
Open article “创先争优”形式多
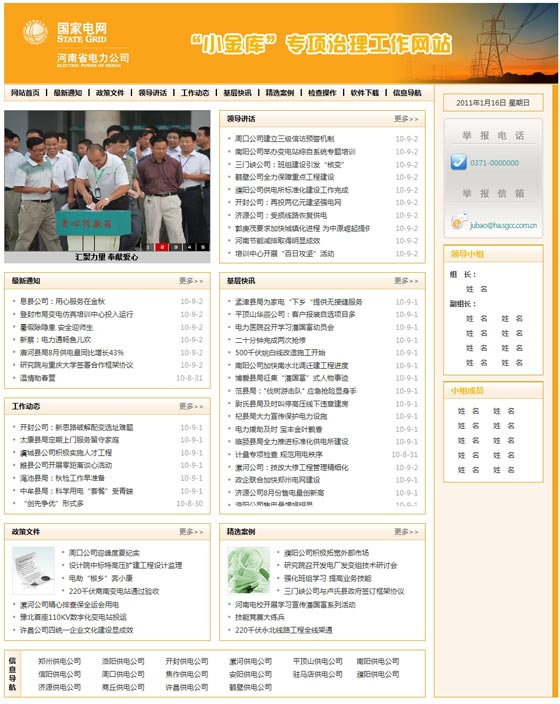(54, 503)
